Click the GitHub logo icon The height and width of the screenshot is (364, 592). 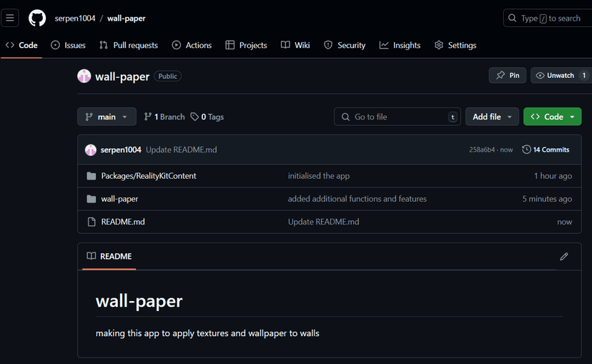coord(37,18)
